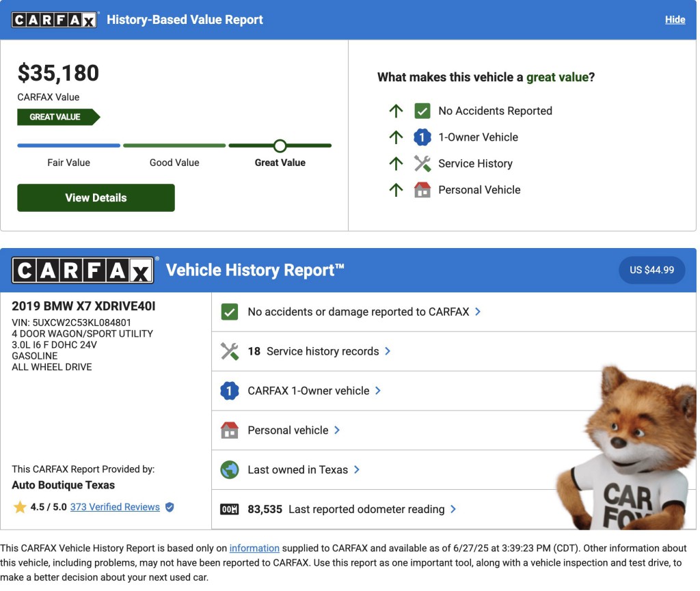Expand the Personal vehicle chevron
The image size is (700, 591).
(x=337, y=430)
